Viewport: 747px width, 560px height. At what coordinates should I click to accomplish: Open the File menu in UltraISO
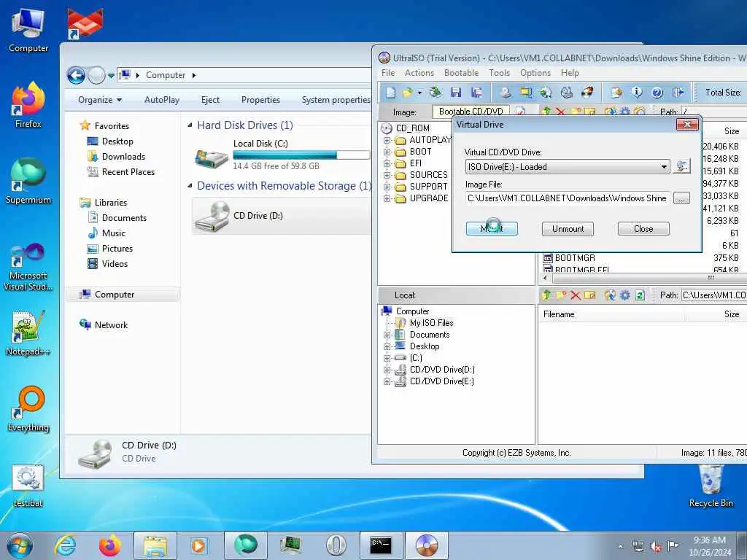tap(388, 73)
